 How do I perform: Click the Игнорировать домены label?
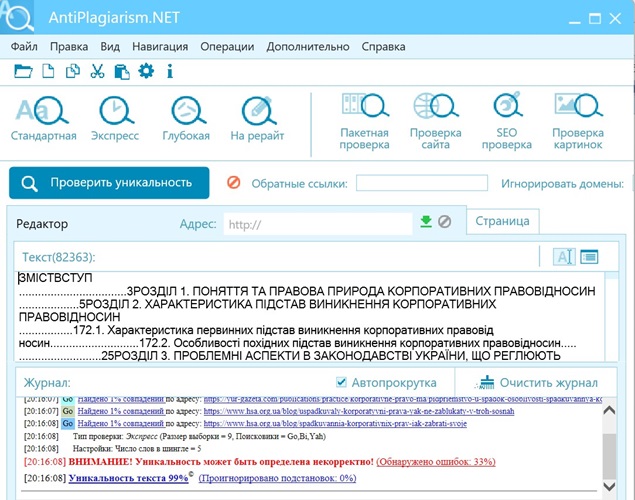click(563, 184)
